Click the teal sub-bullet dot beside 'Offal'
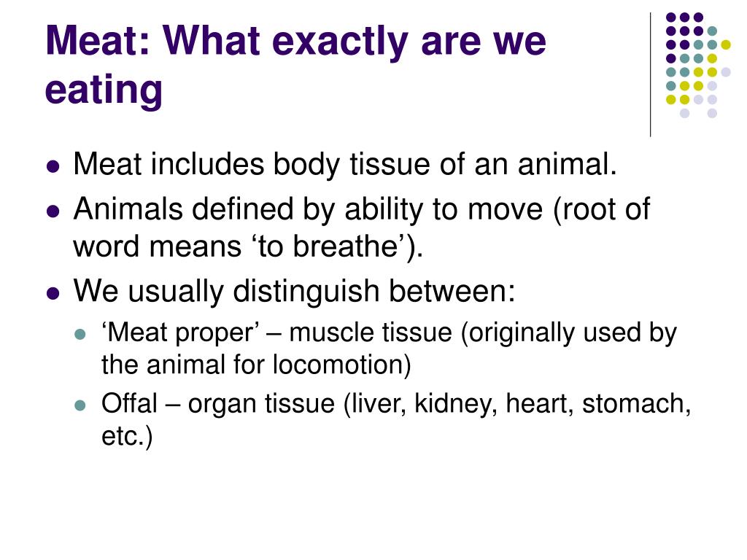Viewport: 747px width, 560px height. tap(80, 405)
